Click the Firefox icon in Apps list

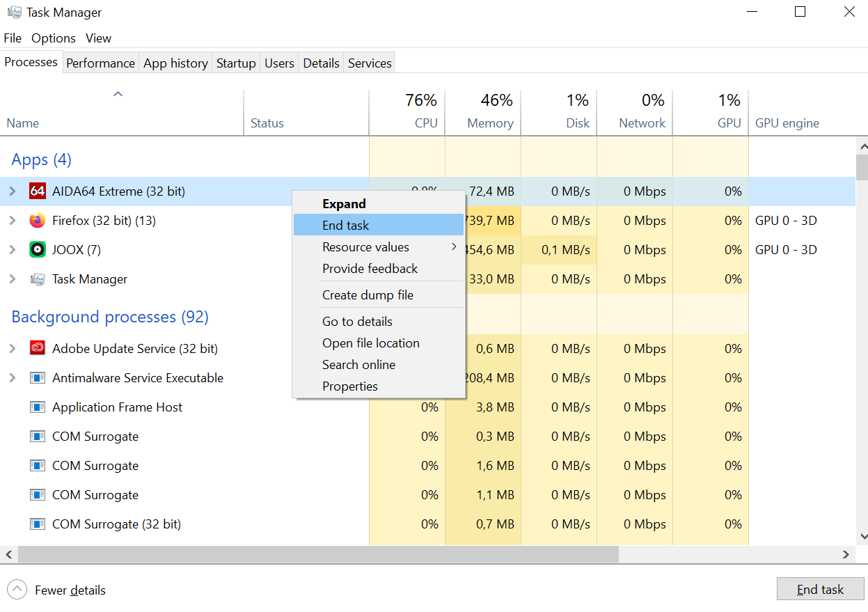38,221
